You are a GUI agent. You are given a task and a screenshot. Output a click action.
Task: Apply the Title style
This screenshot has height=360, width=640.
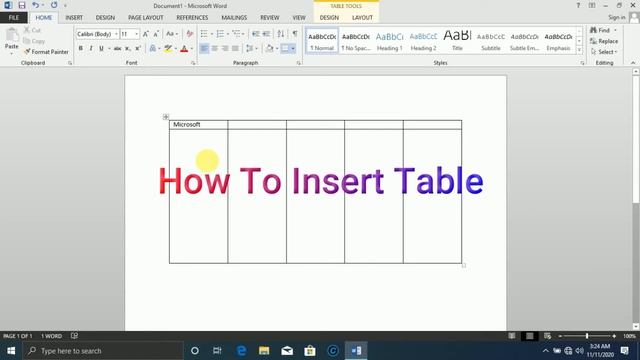pyautogui.click(x=457, y=41)
